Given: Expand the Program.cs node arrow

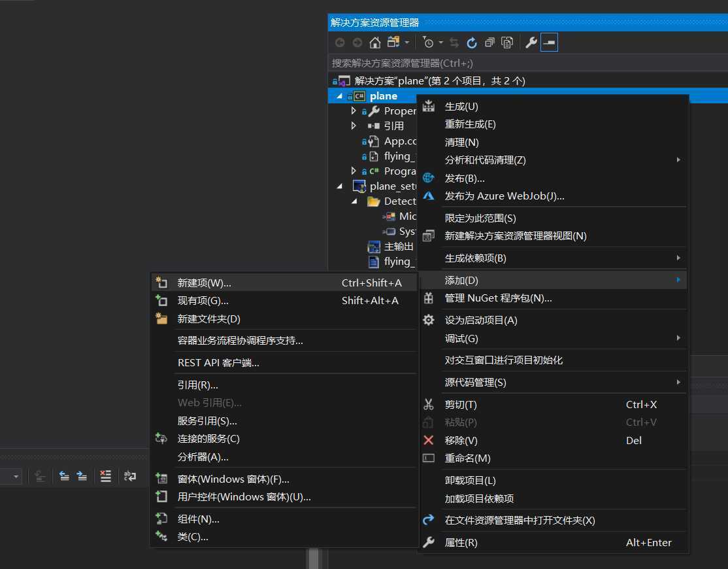Looking at the screenshot, I should tap(354, 171).
